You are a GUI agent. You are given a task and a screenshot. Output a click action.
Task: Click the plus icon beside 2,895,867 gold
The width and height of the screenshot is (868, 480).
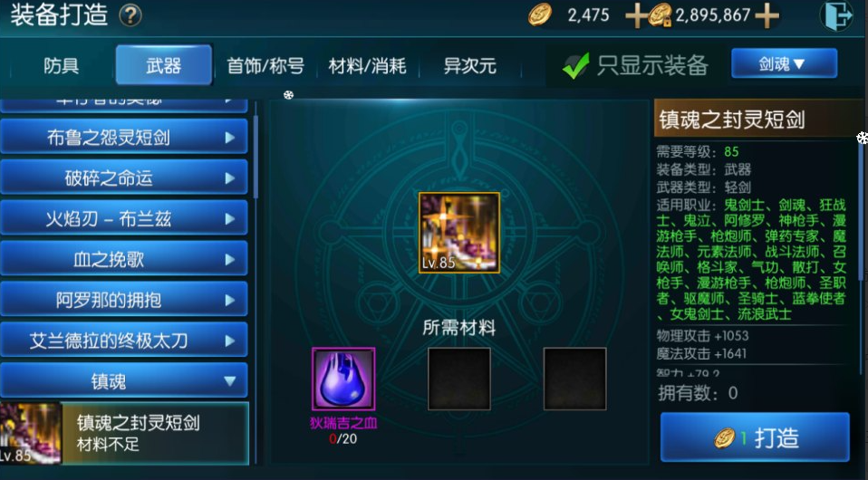(767, 15)
